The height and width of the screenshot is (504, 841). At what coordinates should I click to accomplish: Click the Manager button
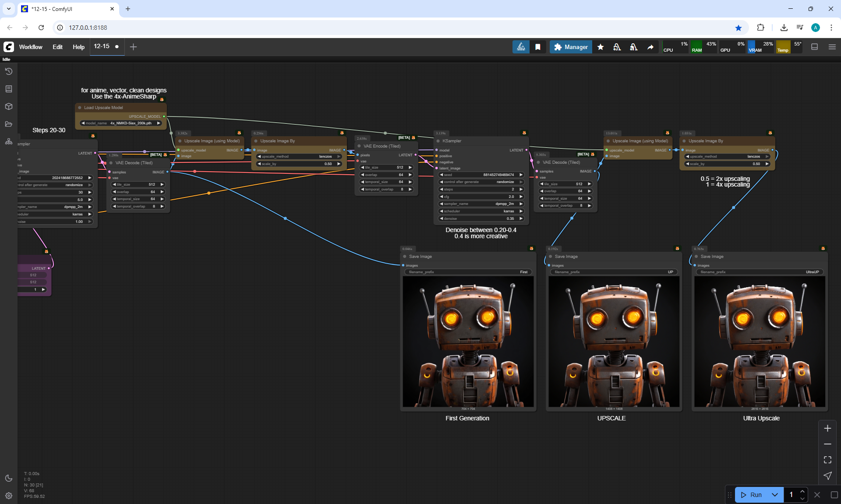(571, 47)
